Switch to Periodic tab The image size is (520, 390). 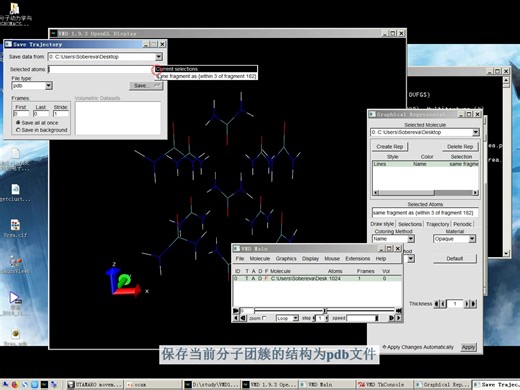click(x=462, y=224)
